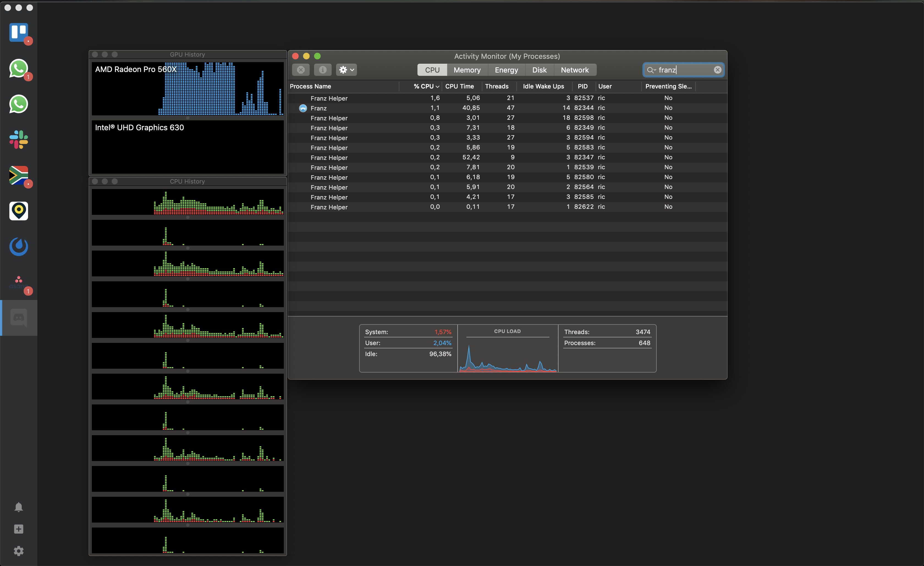Click the Threads 3474 statistic
Image resolution: width=924 pixels, height=566 pixels.
pos(607,332)
